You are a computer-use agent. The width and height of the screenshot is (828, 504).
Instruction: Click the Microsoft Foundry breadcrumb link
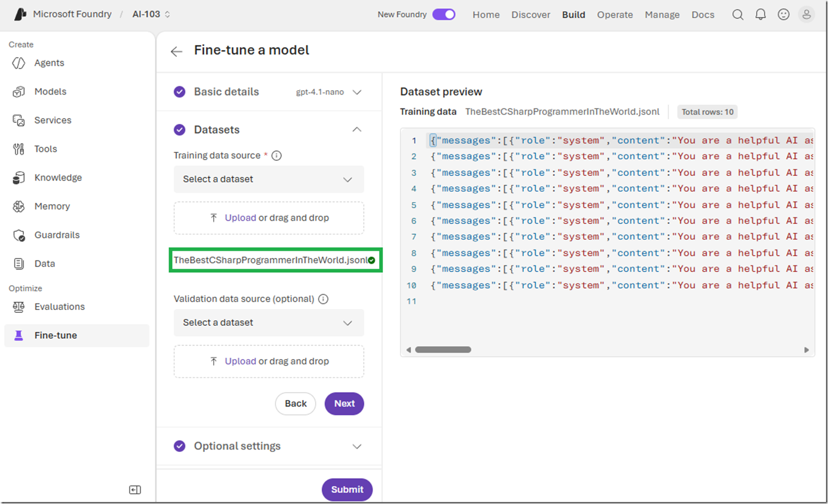click(x=72, y=14)
